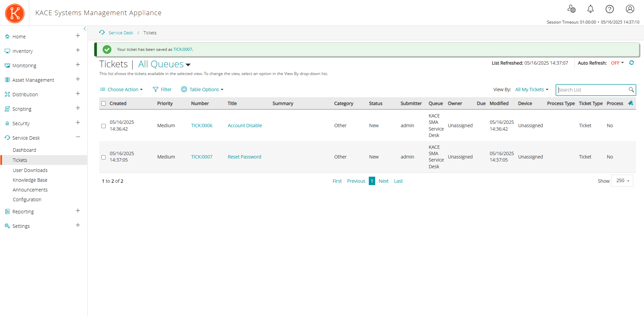Screen dimensions: 644x316
Task: Open Dashboard under Service Desk
Action: click(x=24, y=150)
